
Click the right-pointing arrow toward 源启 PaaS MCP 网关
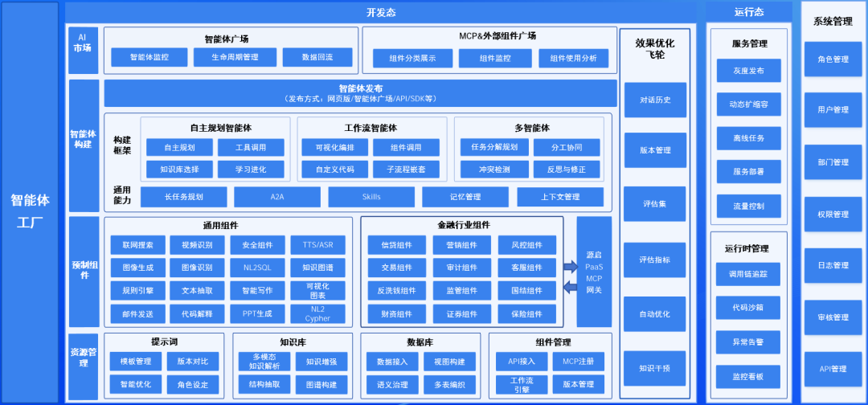pos(570,267)
